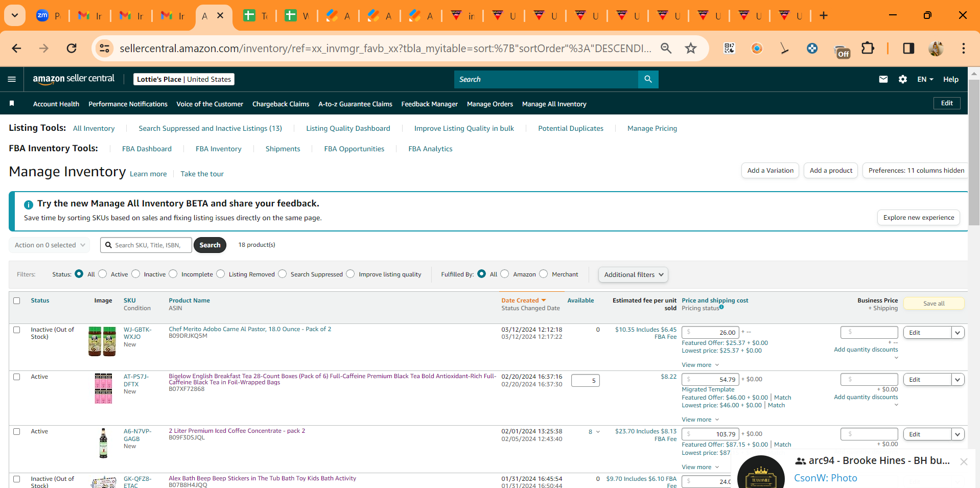Open the Listing Quality Dashboard link
980x488 pixels.
click(348, 128)
